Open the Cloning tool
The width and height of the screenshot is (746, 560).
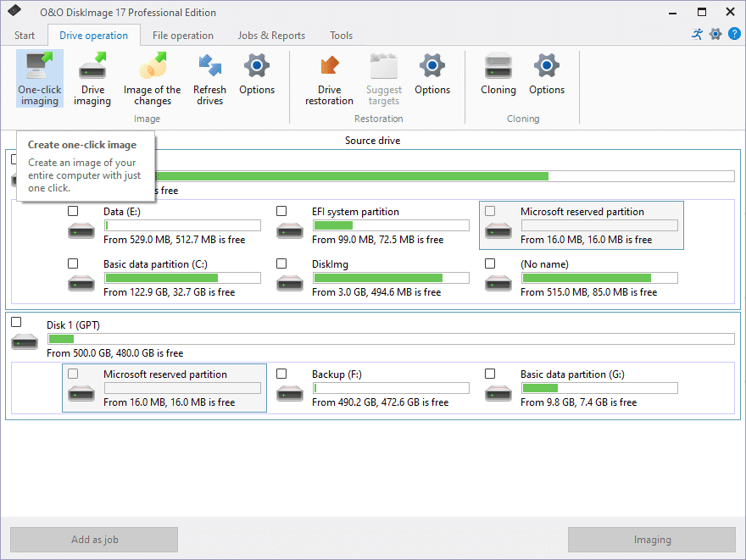tap(498, 74)
